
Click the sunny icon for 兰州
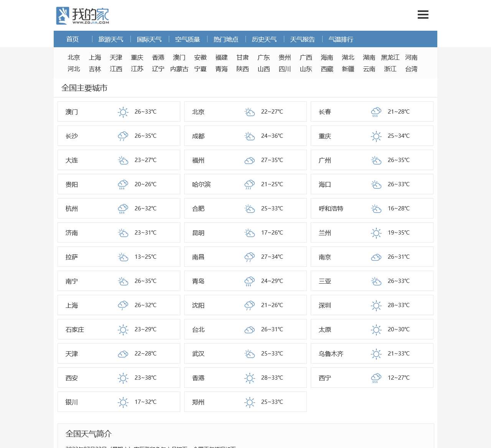click(x=376, y=233)
